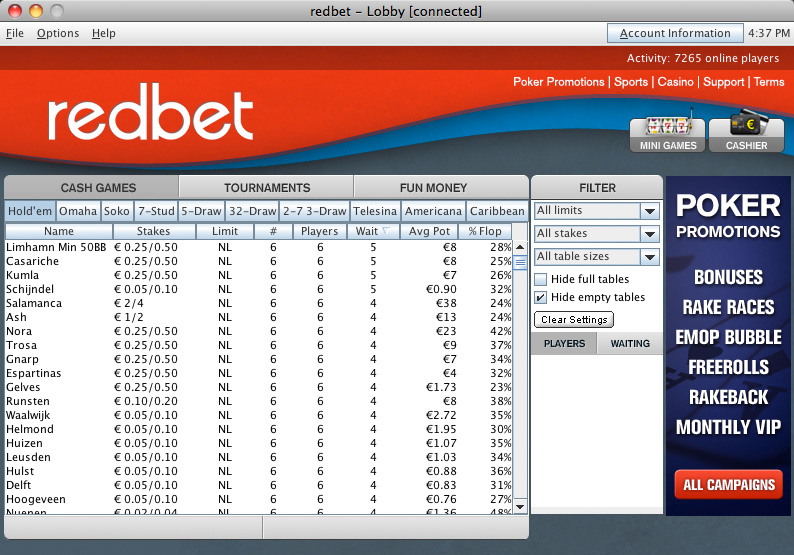Open the Help menu

coord(103,33)
